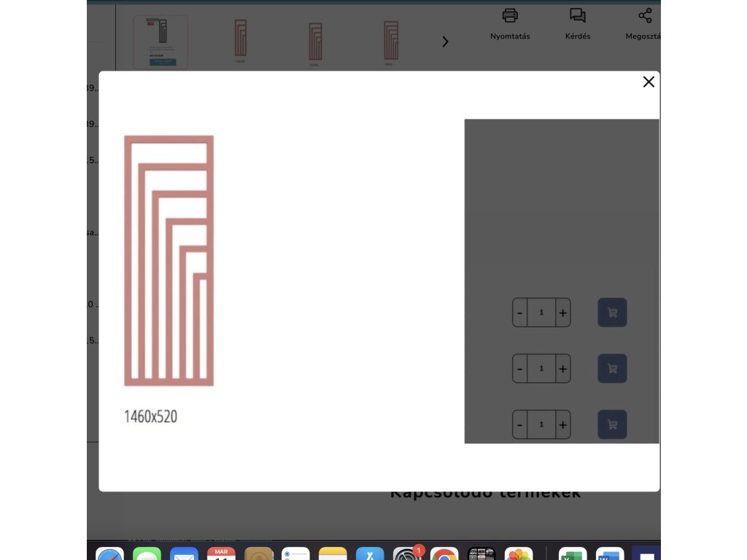Image resolution: width=747 pixels, height=560 pixels.
Task: Open the Kérdés question chat icon
Action: tap(578, 16)
